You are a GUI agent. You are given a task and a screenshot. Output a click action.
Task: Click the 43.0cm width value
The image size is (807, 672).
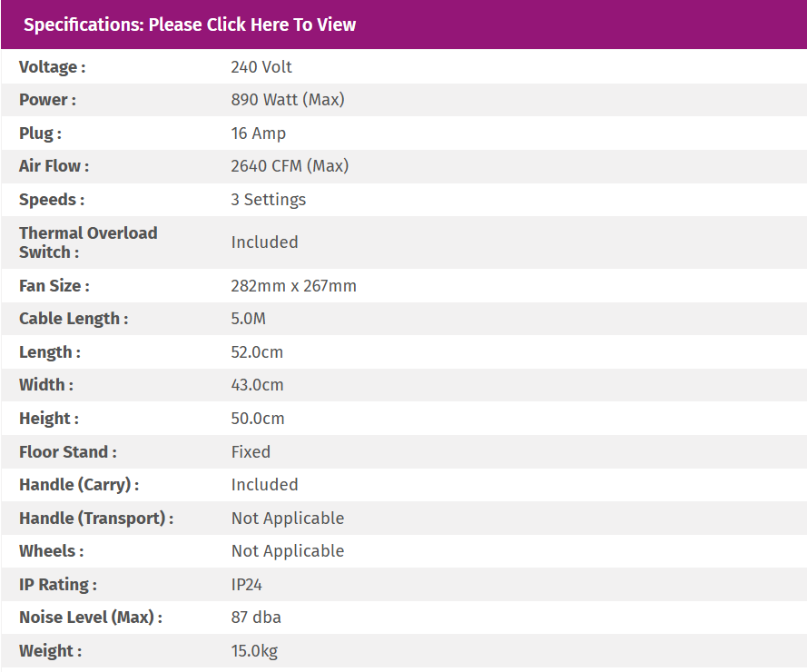click(257, 385)
